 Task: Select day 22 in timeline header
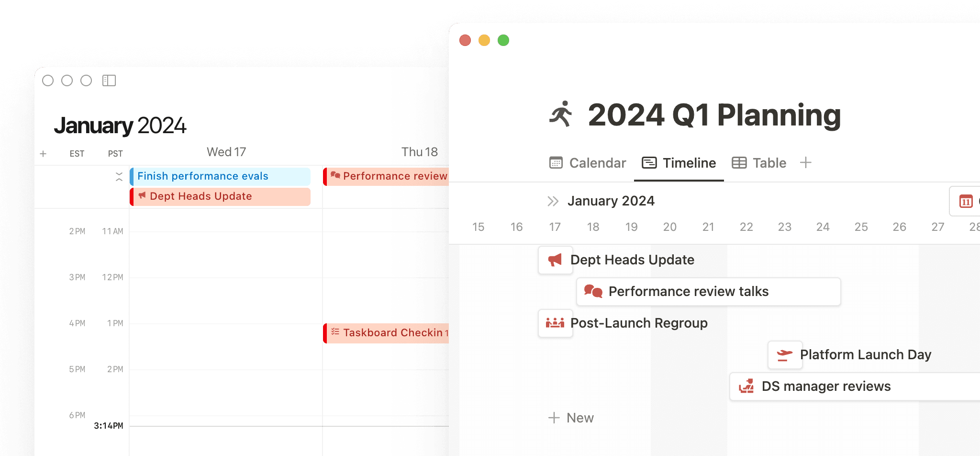(746, 227)
